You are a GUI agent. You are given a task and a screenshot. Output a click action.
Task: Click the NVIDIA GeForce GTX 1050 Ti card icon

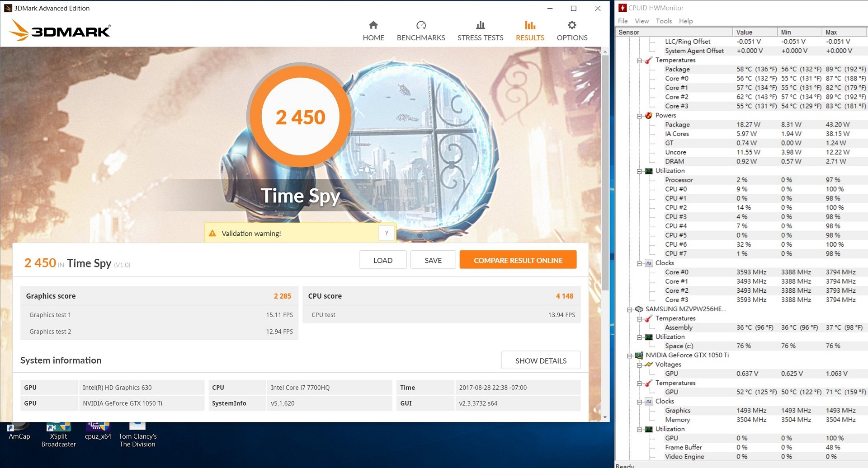pyautogui.click(x=639, y=355)
